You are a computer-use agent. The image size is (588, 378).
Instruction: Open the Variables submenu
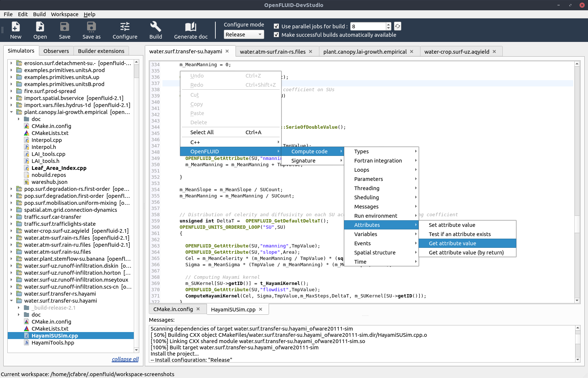tap(381, 234)
